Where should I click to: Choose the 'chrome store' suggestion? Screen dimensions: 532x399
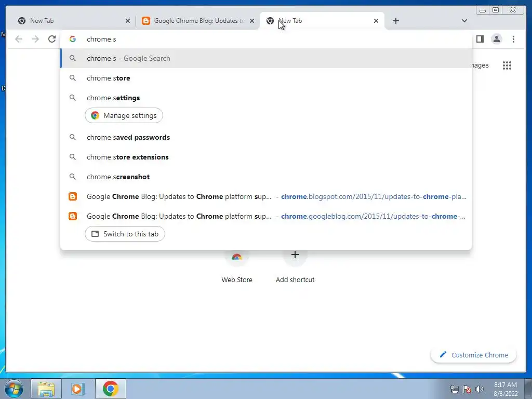(x=266, y=78)
